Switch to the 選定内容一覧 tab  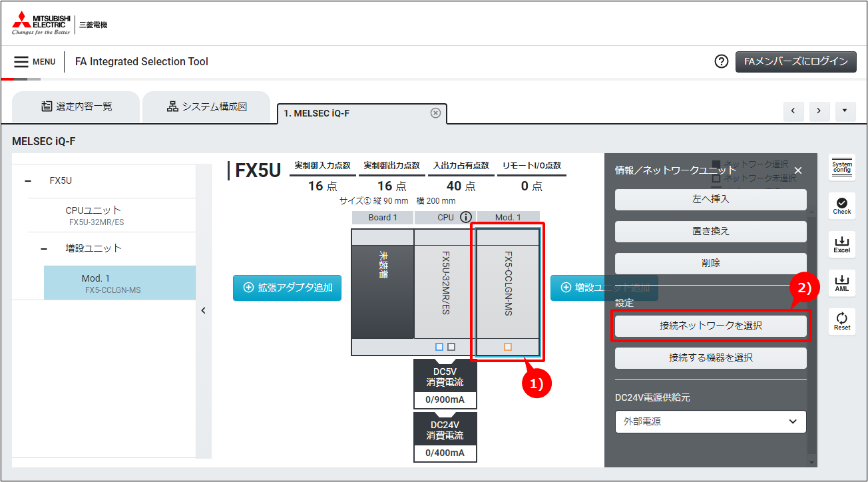[76, 107]
